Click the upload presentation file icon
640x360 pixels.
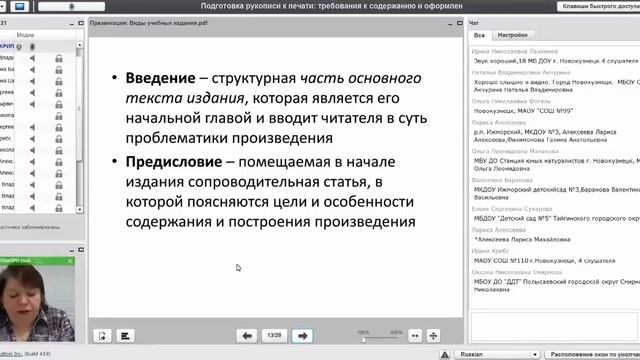pos(102,336)
